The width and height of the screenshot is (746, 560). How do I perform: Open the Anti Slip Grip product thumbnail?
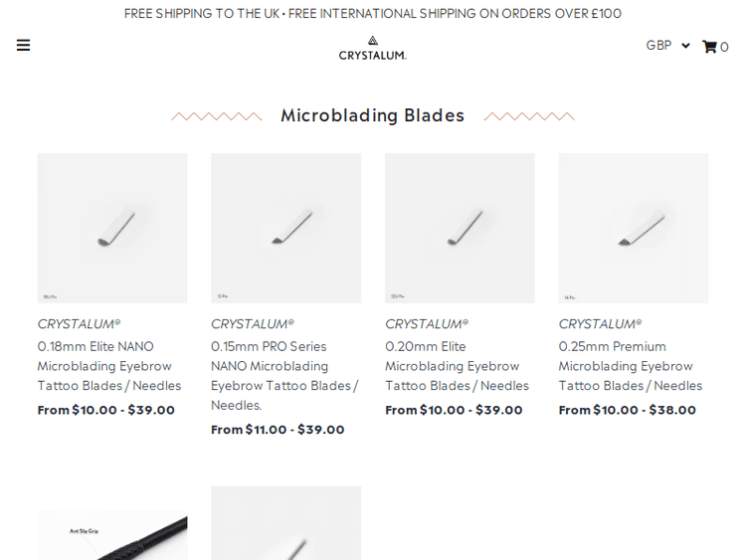[x=112, y=535]
